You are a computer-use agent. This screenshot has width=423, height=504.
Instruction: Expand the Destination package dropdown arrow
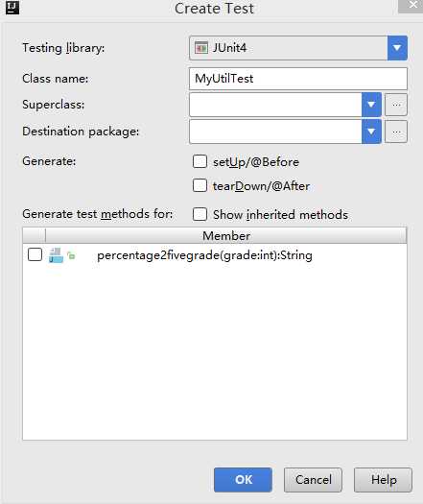371,132
